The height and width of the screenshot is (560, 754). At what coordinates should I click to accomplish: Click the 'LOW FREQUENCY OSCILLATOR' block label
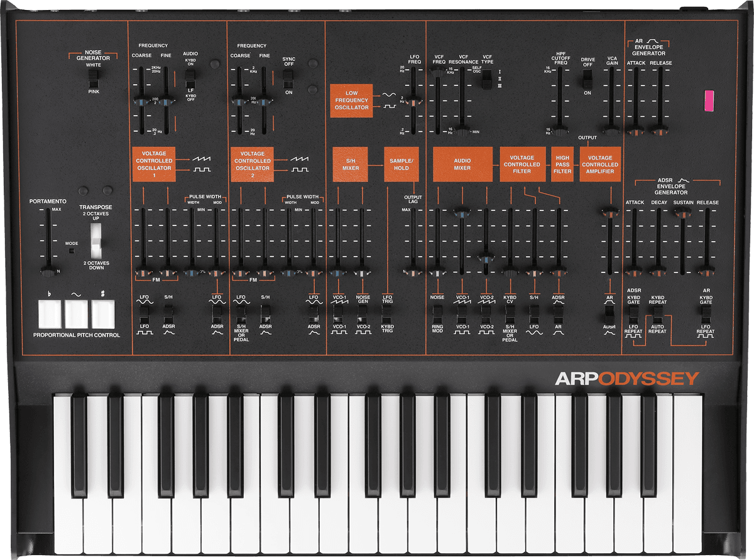pos(352,100)
